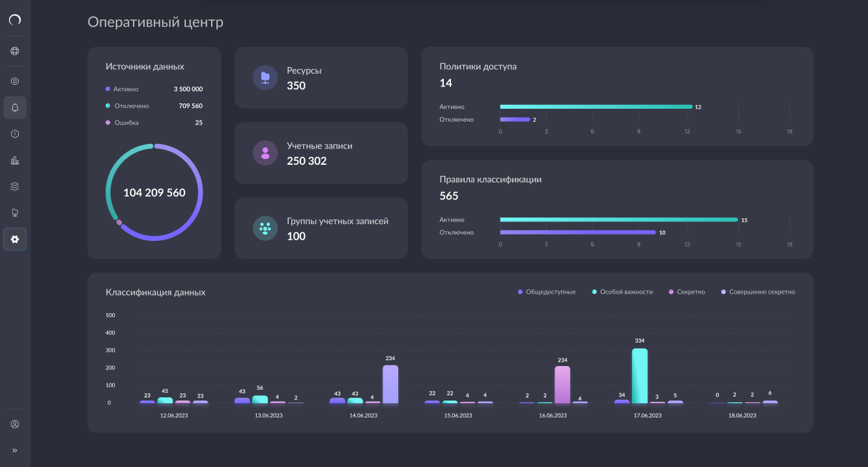Viewport: 868px width, 467px height.
Task: Click the Отключено legend under Источники данных
Action: (x=127, y=106)
